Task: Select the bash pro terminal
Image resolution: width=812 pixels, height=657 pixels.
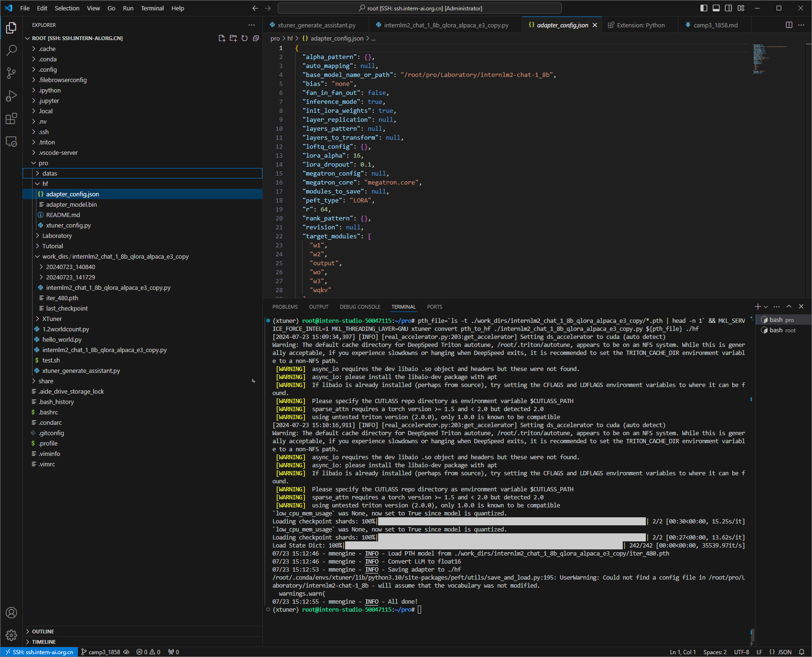Action: point(784,320)
